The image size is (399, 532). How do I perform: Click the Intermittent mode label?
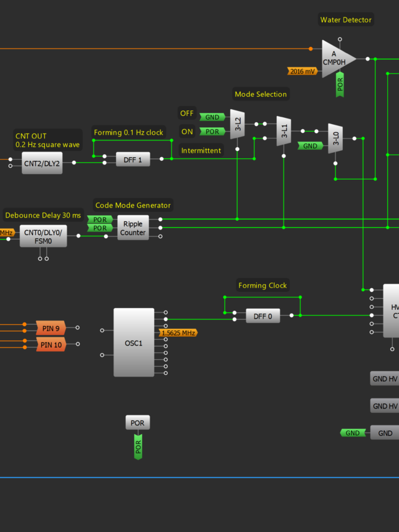point(201,150)
